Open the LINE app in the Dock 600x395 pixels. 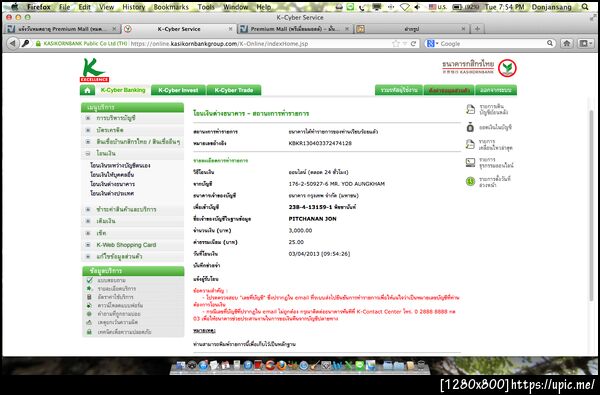(360, 366)
